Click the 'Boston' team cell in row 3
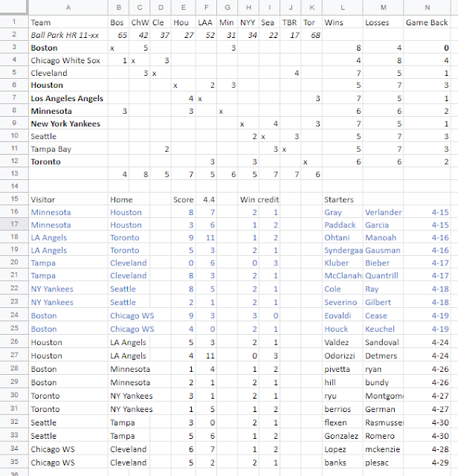This screenshot has width=458, height=476. [x=68, y=48]
